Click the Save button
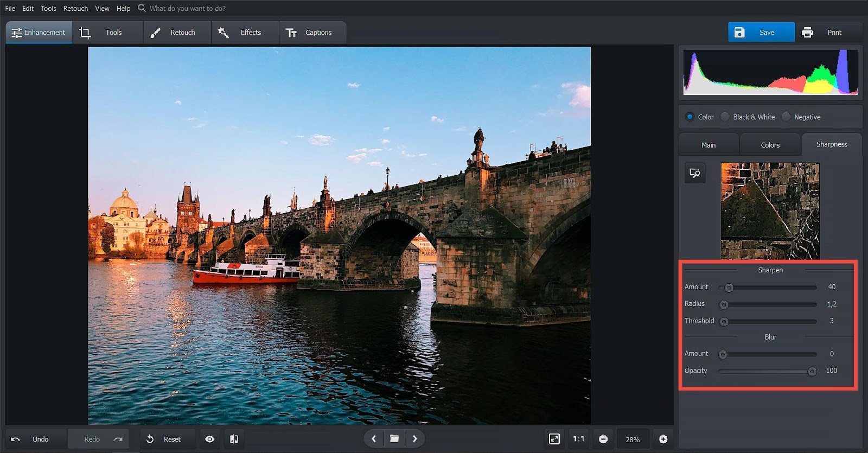 coord(761,33)
